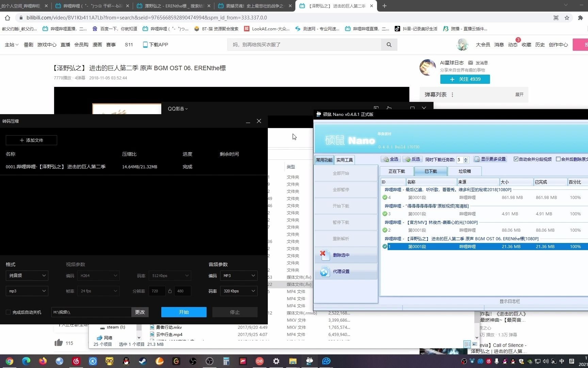588x368 pixels.
Task: Open the 320 Kbps audio bitrate dropdown
Action: pos(239,291)
